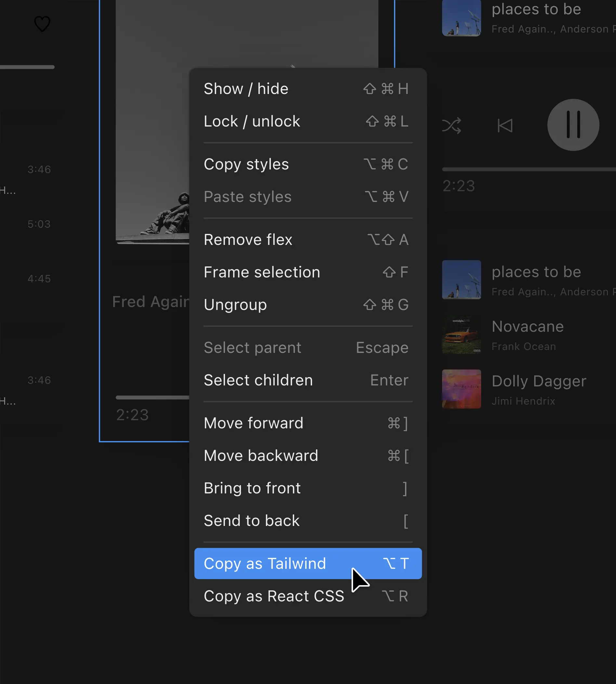The image size is (616, 684).
Task: Click the places to be thumbnail above Novacane
Action: (461, 280)
